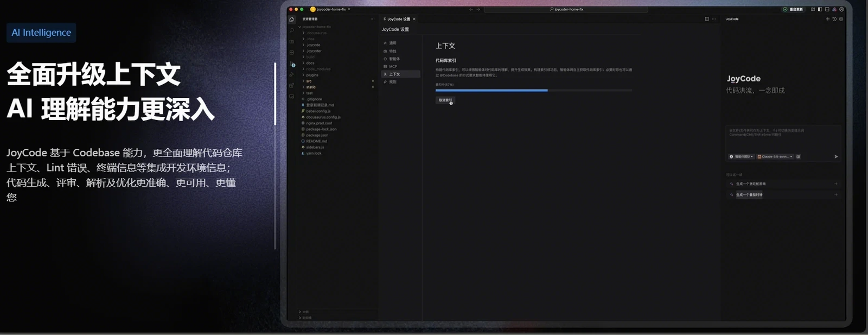Click the joycoder-home-fix search field
868x335 pixels.
pyautogui.click(x=566, y=9)
